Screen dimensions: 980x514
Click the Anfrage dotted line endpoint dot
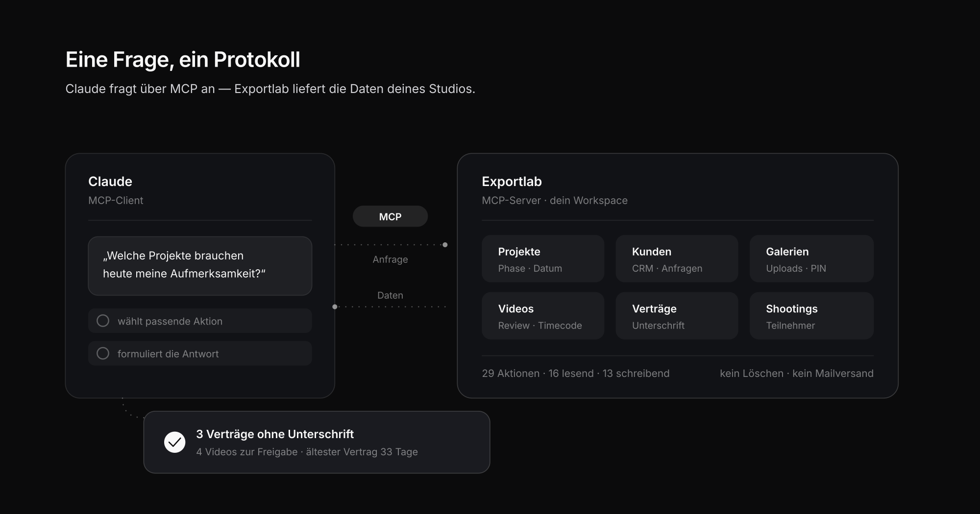pyautogui.click(x=445, y=245)
